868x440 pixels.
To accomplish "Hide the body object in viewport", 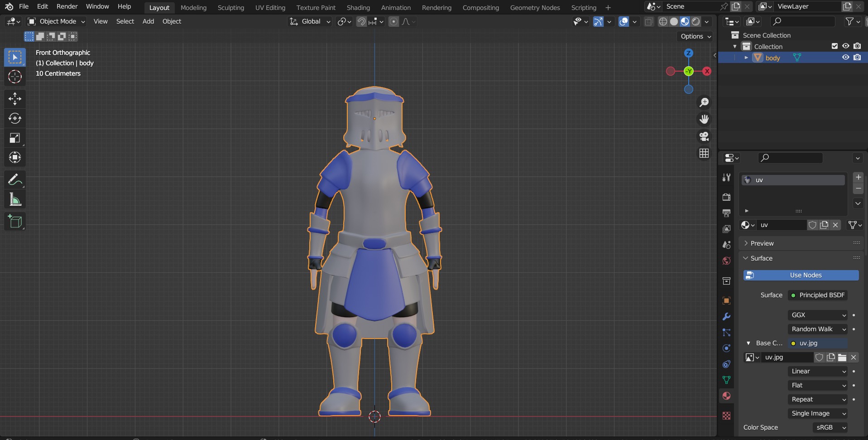I will coord(845,58).
